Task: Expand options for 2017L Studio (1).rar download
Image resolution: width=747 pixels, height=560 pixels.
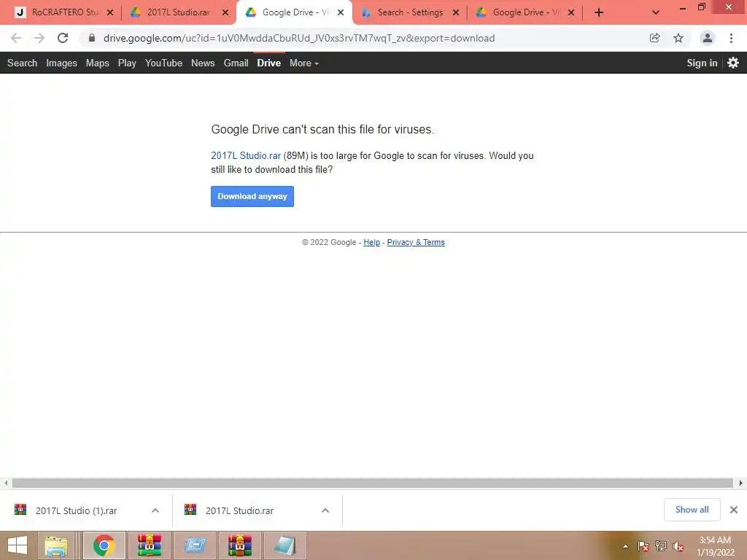Action: click(155, 510)
